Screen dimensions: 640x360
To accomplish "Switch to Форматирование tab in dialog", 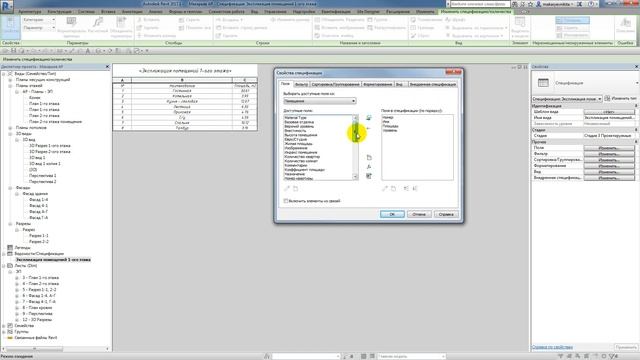I will click(x=378, y=84).
